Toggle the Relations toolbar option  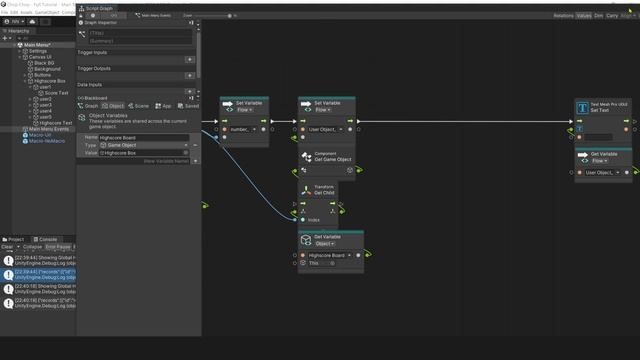[x=563, y=16]
